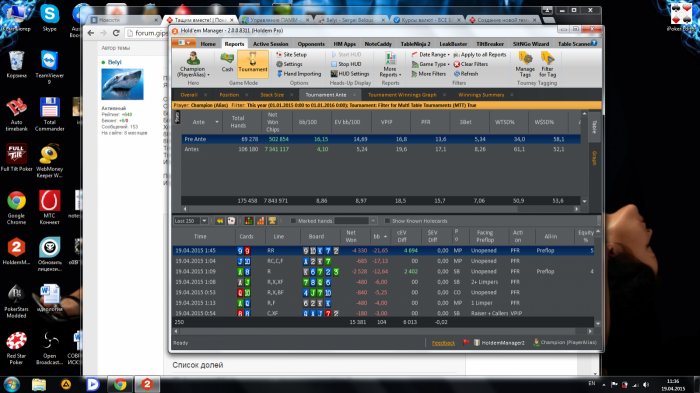This screenshot has height=393, width=700.
Task: Click the trophy icon in hands toolbar
Action: click(272, 221)
